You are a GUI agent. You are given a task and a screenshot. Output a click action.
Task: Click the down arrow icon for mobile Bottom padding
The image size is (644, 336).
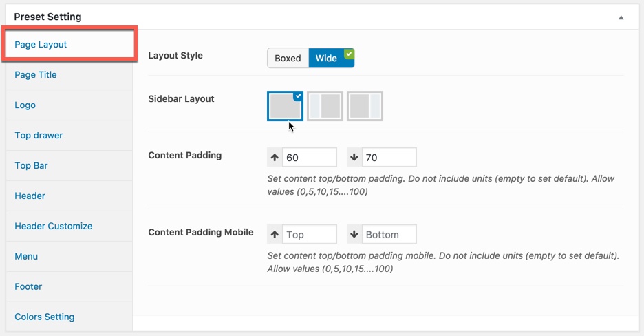coord(354,234)
